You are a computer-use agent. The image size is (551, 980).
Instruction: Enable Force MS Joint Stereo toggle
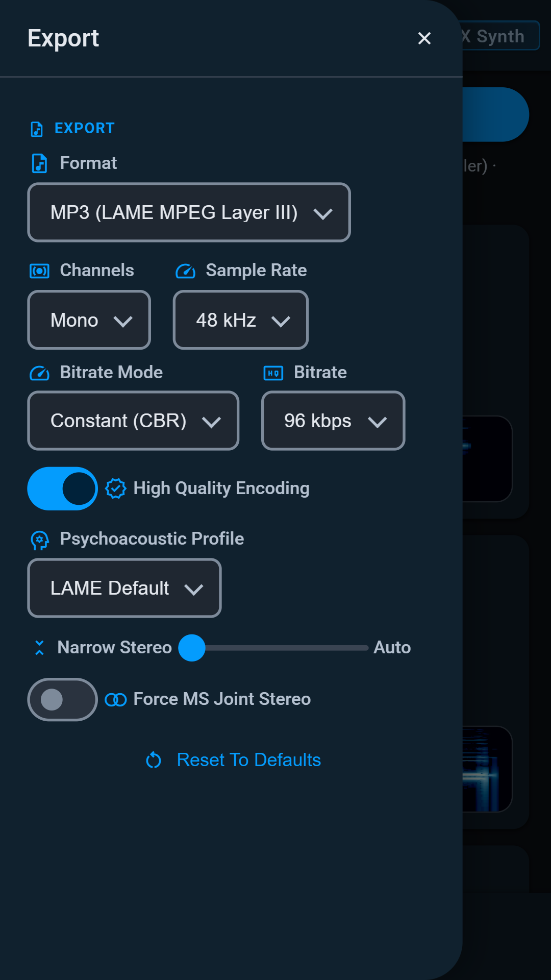click(62, 699)
